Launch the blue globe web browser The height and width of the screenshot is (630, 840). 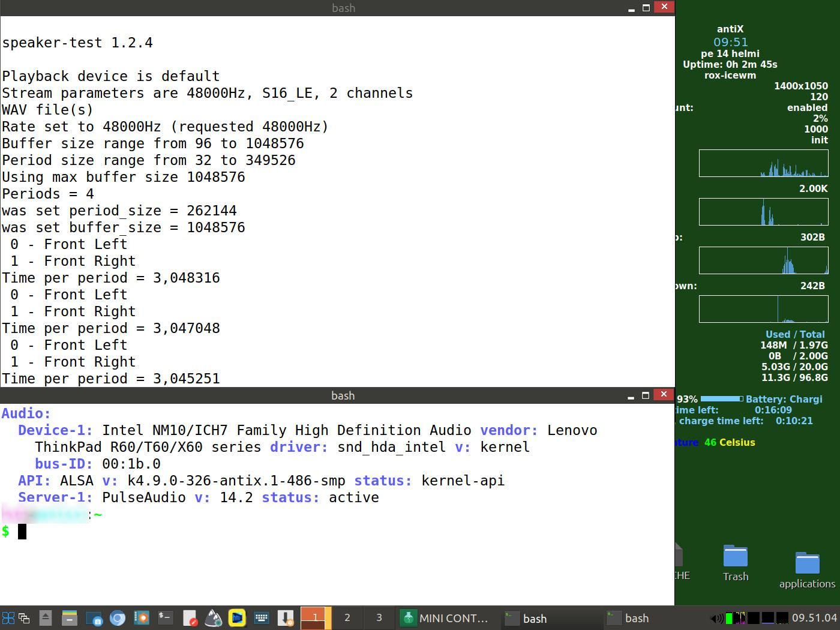click(118, 618)
